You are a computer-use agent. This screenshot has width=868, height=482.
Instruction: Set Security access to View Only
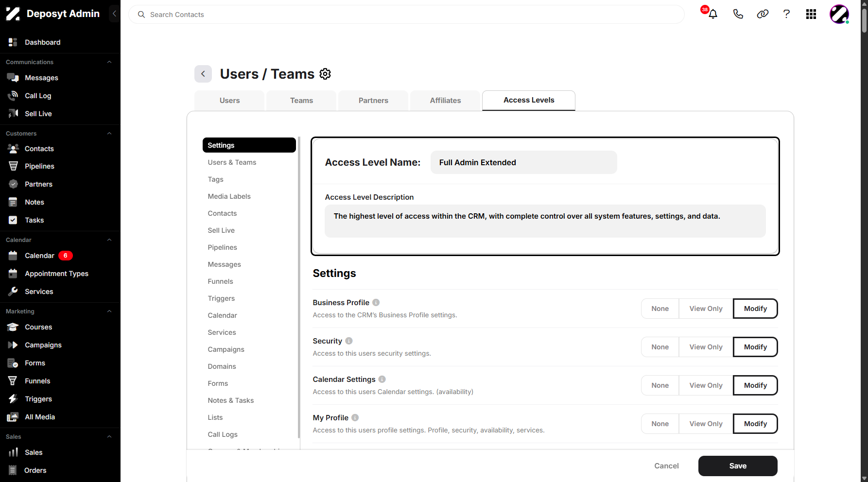(x=706, y=347)
